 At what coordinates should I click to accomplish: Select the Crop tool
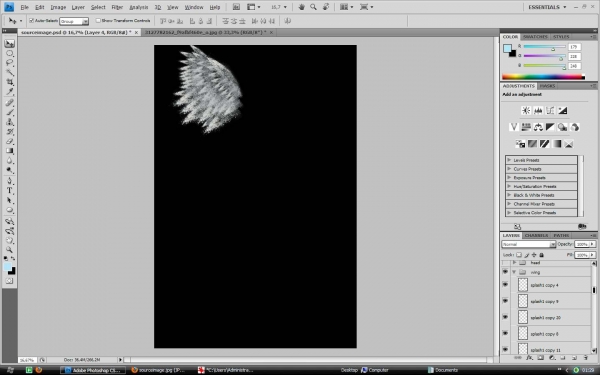click(10, 82)
